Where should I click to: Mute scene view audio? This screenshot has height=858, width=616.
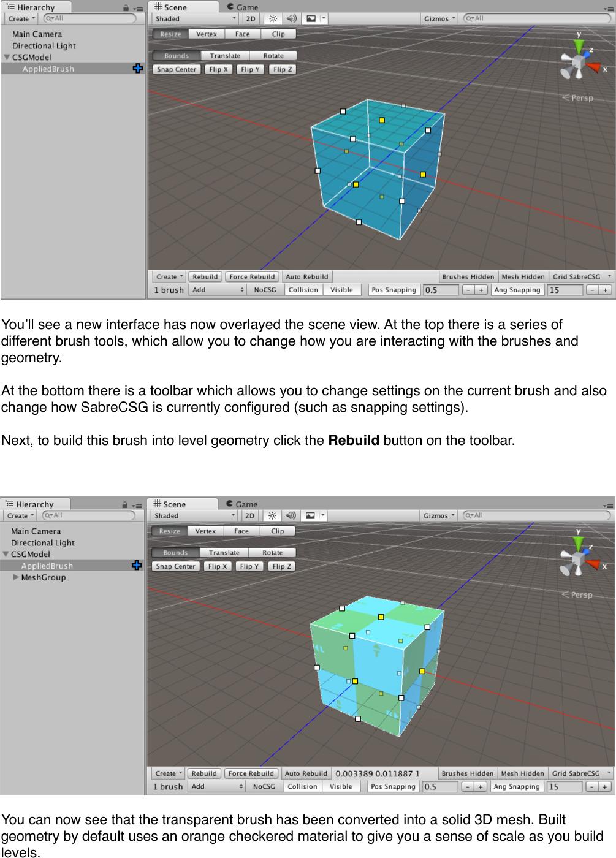(x=291, y=18)
